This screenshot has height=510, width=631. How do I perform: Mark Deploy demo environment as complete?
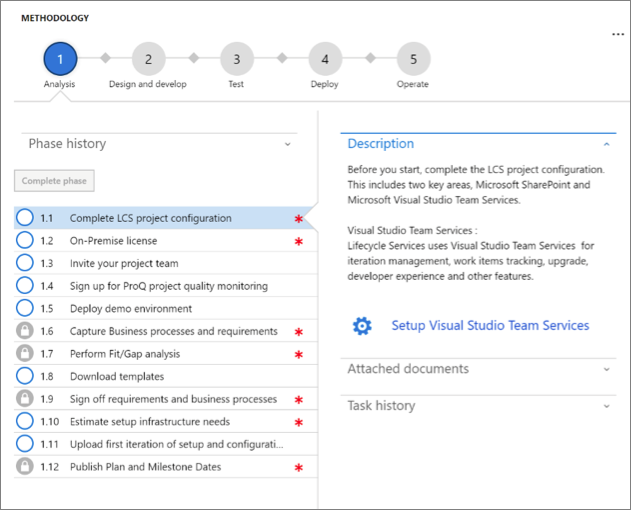25,308
